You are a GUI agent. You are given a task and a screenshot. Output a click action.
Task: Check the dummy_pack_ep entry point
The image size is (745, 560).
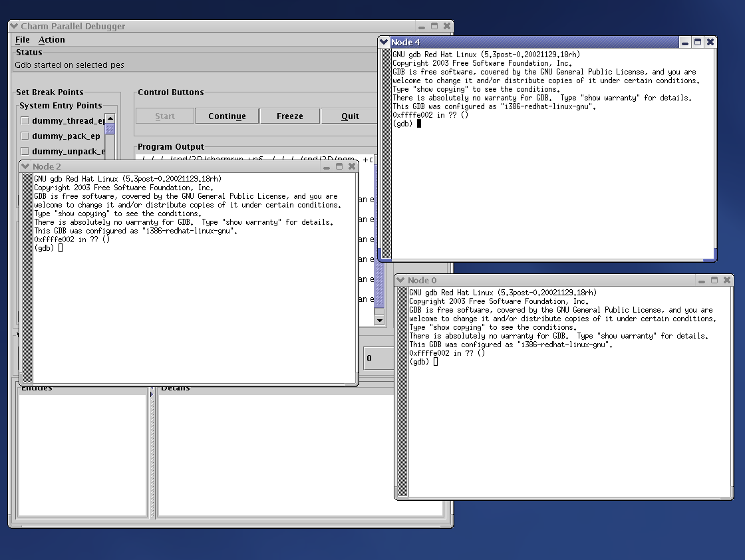(25, 136)
